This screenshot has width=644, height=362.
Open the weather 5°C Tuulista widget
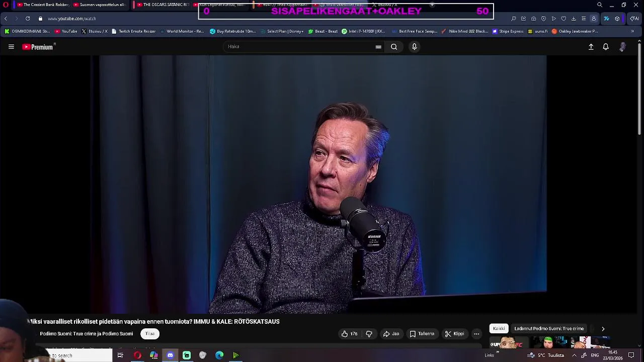click(546, 355)
